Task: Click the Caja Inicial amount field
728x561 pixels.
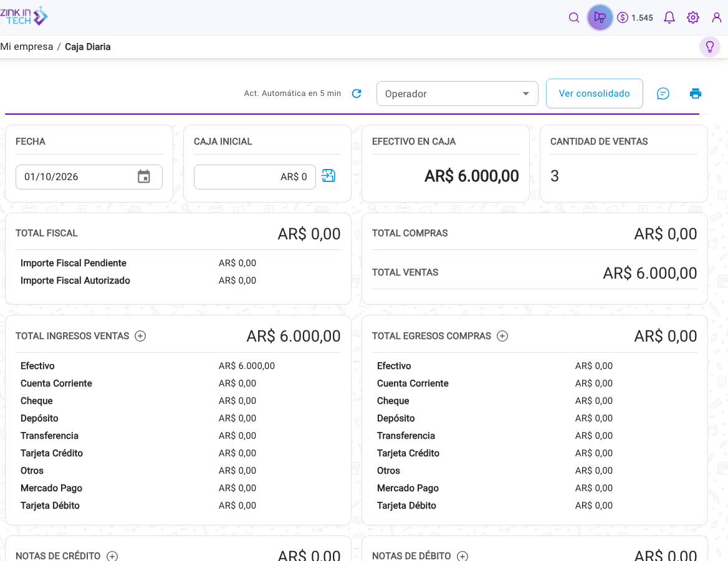Action: pos(254,176)
